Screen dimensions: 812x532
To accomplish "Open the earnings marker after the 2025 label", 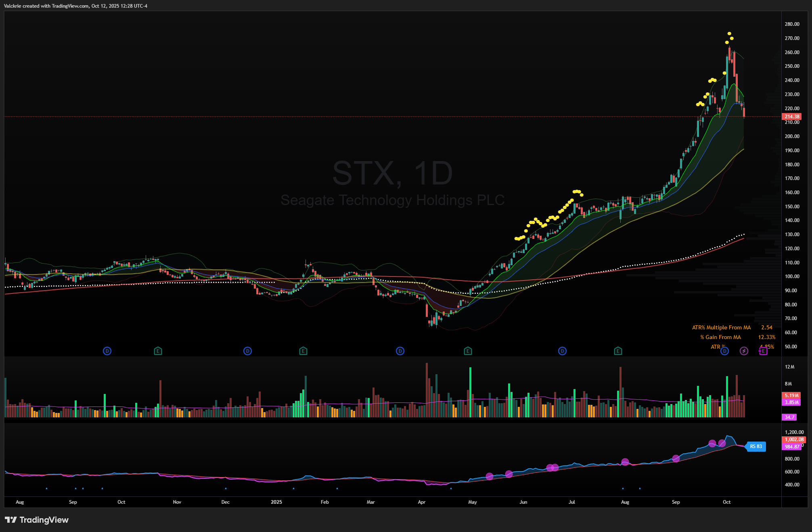I will tap(303, 351).
